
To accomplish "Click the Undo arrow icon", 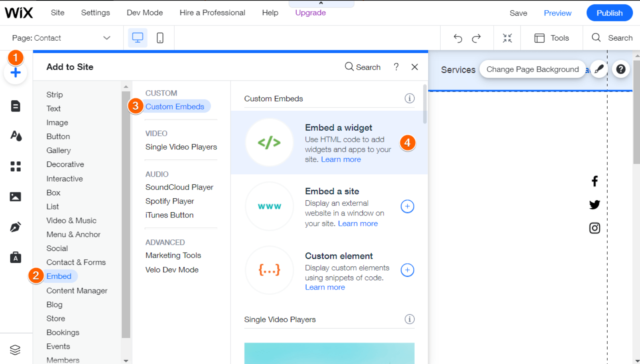I will coord(458,38).
